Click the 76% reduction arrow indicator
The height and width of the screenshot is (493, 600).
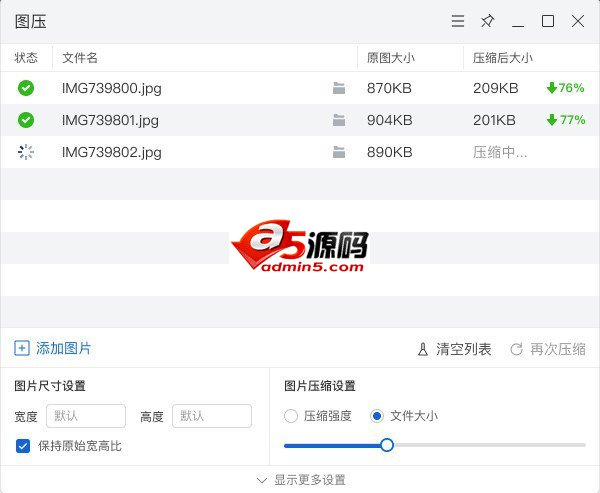coord(565,88)
